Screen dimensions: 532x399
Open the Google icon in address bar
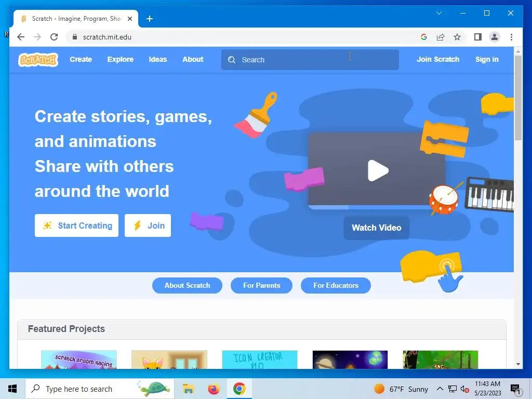tap(424, 37)
